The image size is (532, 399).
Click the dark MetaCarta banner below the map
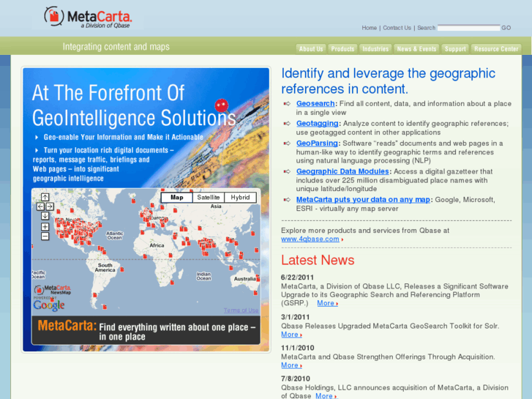pyautogui.click(x=146, y=330)
